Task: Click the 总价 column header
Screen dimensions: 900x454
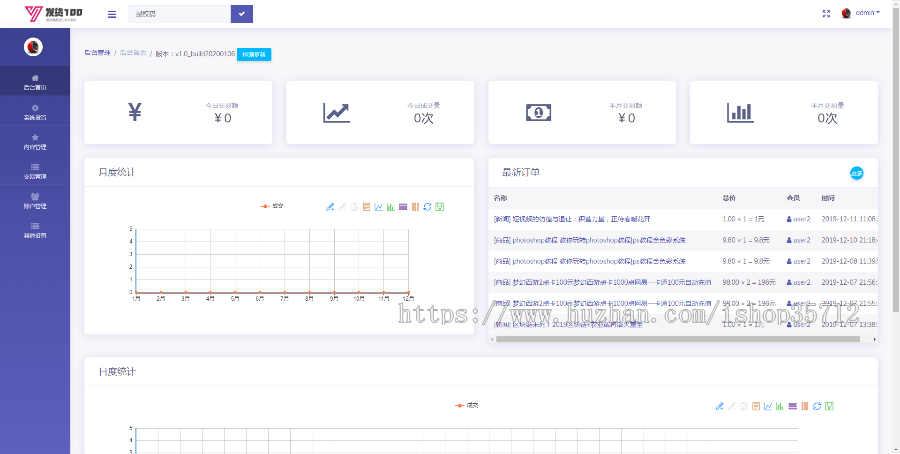Action: 729,198
